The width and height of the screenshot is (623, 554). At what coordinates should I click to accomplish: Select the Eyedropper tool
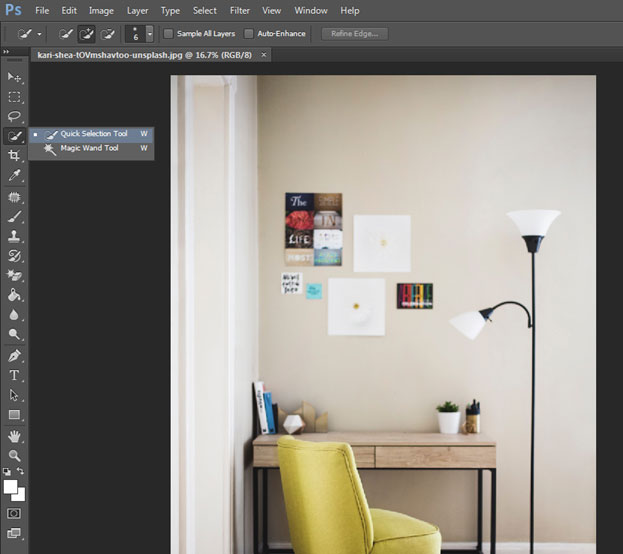click(14, 175)
